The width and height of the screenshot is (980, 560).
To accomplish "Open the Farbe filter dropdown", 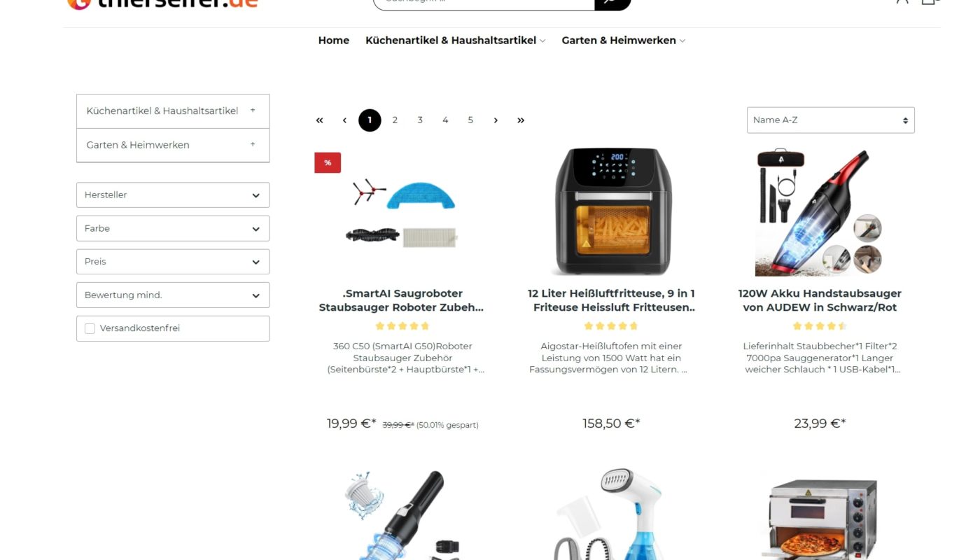I will click(173, 228).
